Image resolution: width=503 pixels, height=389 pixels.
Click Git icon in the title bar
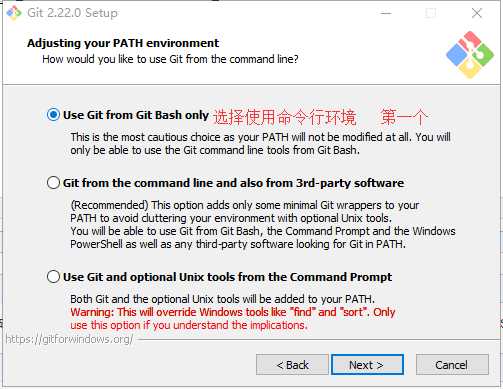[14, 13]
